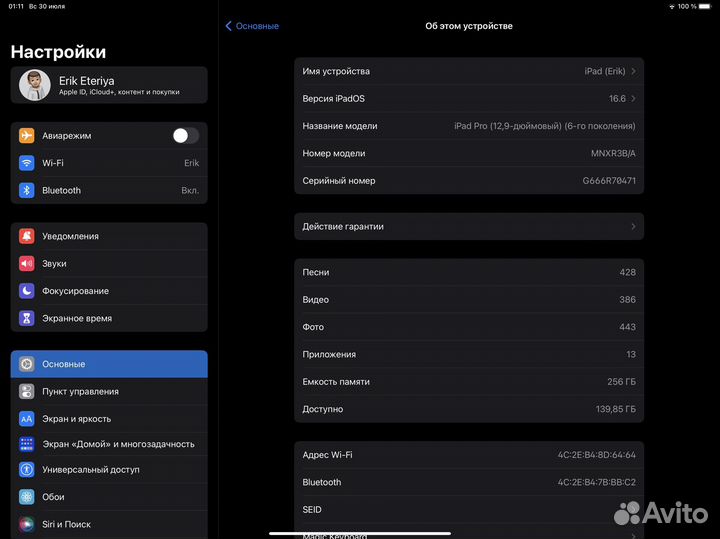This screenshot has width=720, height=539.
Task: Tap the Экранное время hourglass icon
Action: (x=27, y=318)
